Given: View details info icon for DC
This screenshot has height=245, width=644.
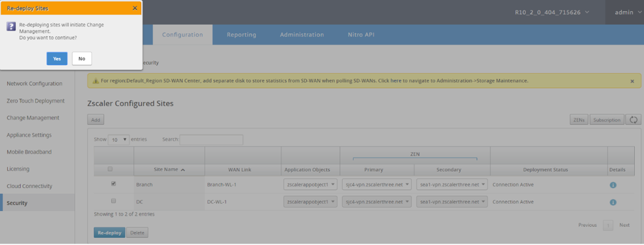Looking at the screenshot, I should pyautogui.click(x=613, y=203).
